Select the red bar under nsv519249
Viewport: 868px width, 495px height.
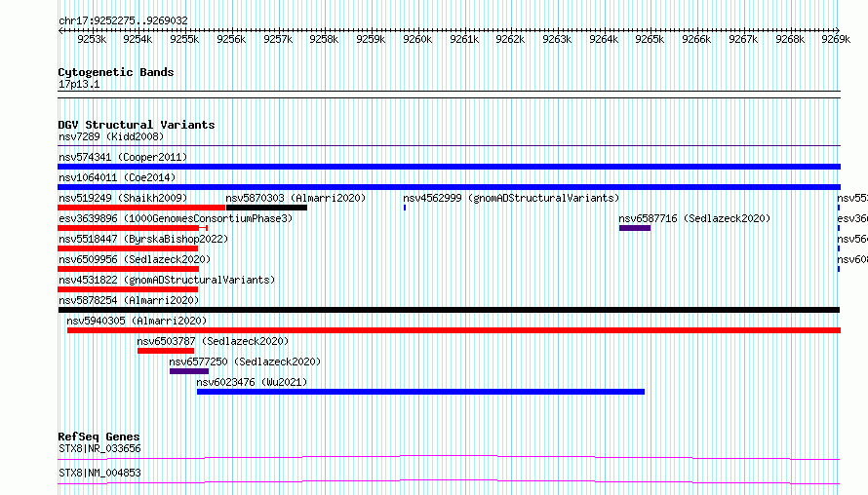(x=141, y=208)
